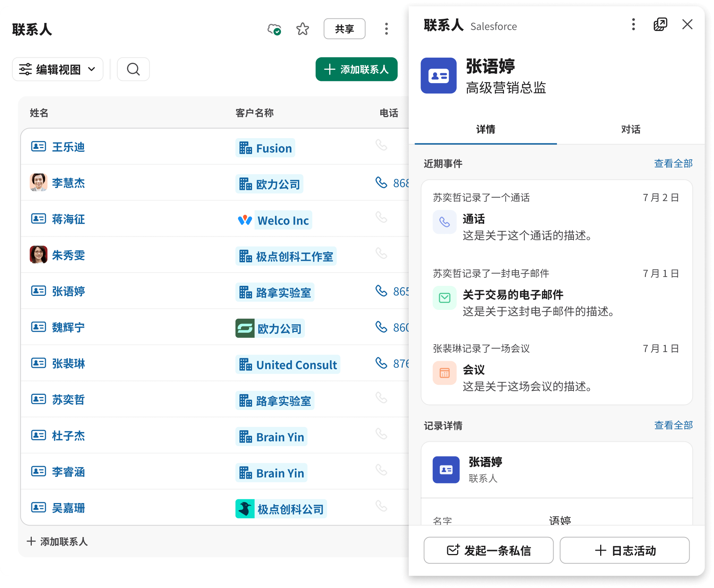The image size is (714, 588).
Task: Click the 通话 call event icon
Action: [444, 222]
